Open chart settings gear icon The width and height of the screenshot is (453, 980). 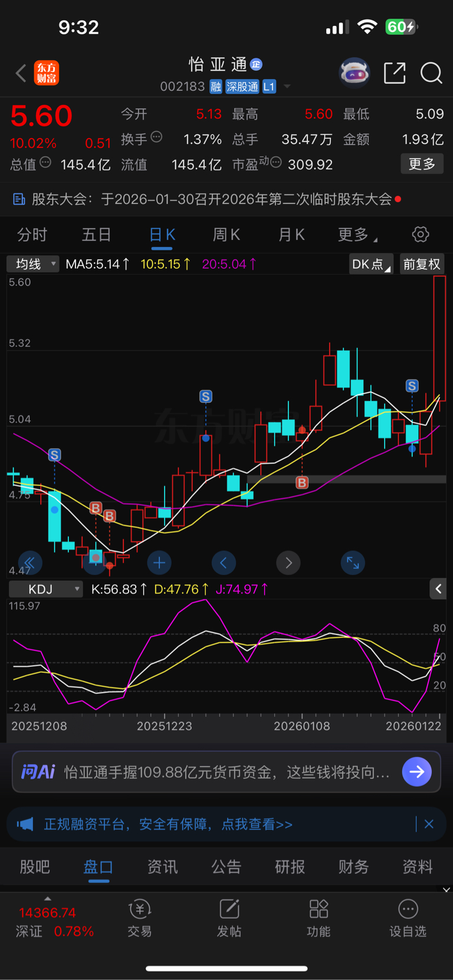(x=421, y=234)
